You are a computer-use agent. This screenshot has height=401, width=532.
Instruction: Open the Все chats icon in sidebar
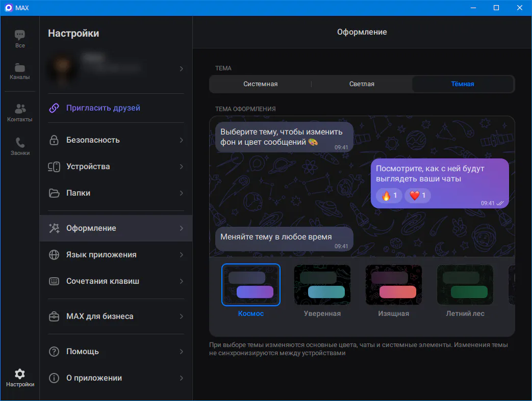pos(20,35)
